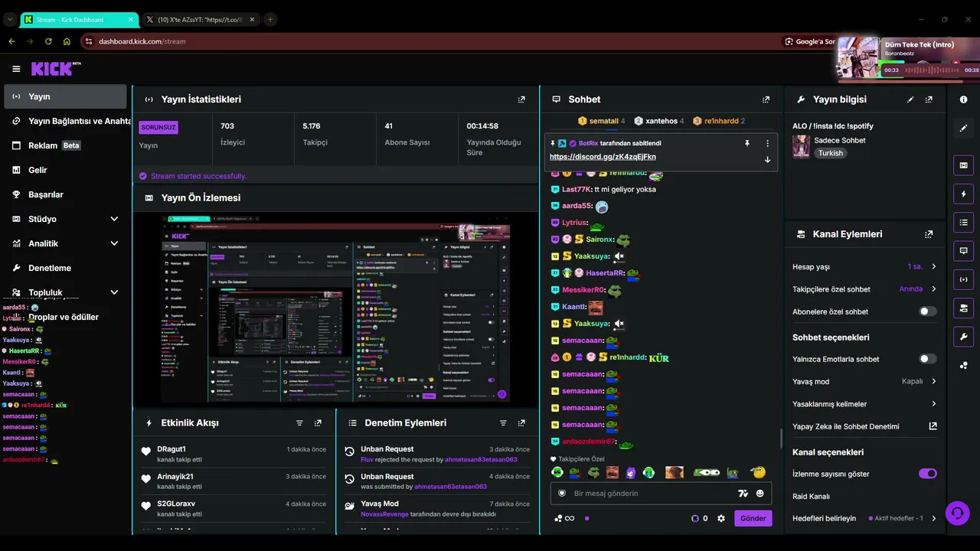980x551 pixels.
Task: Disable İzlenme sayısını göster switch
Action: coord(927,474)
